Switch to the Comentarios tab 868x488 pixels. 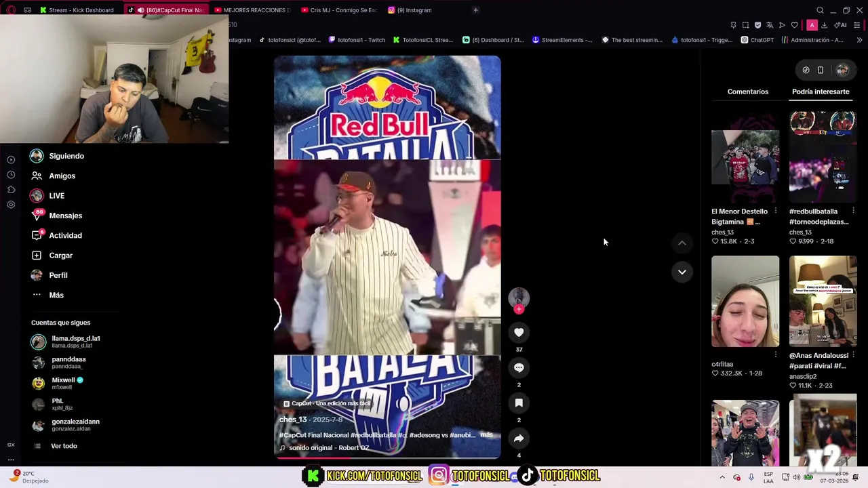(x=748, y=91)
